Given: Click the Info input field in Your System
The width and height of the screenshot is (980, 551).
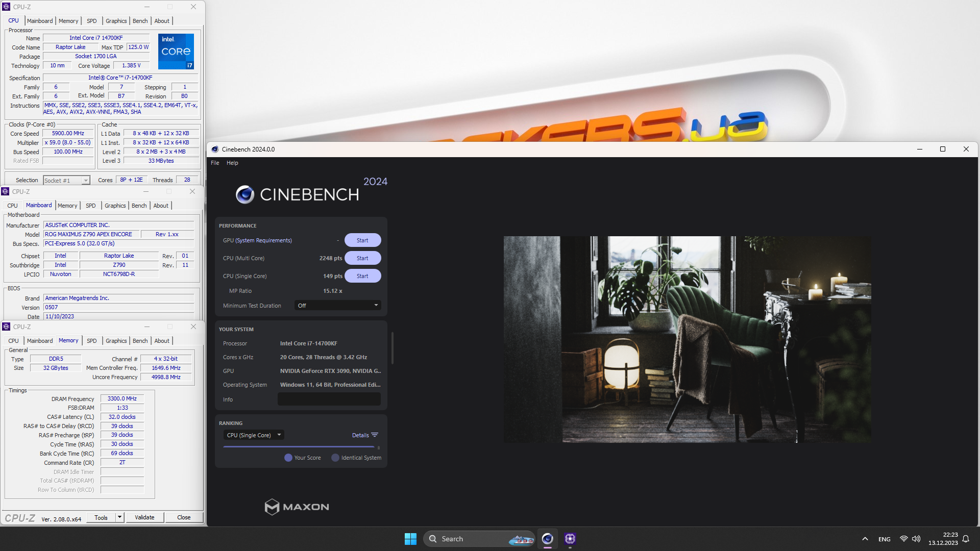Looking at the screenshot, I should pos(329,399).
